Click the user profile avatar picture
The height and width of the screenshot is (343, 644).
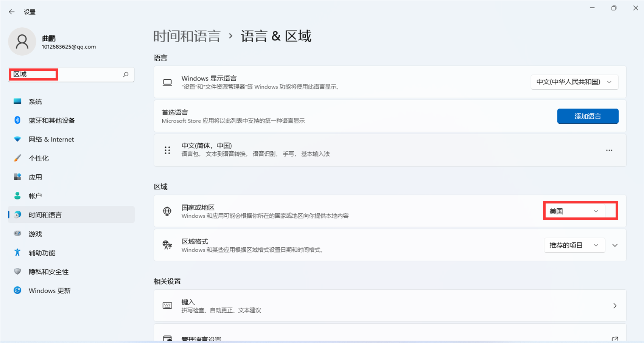tap(22, 42)
